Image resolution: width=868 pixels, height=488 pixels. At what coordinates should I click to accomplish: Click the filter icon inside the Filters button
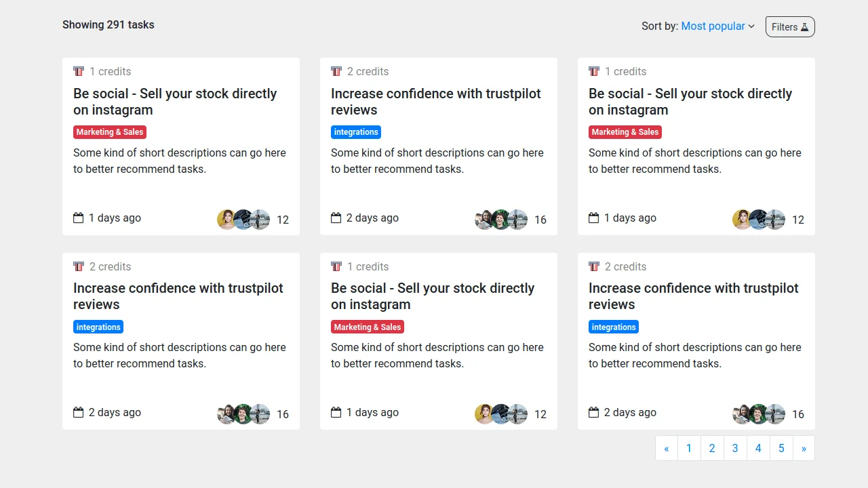tap(804, 26)
